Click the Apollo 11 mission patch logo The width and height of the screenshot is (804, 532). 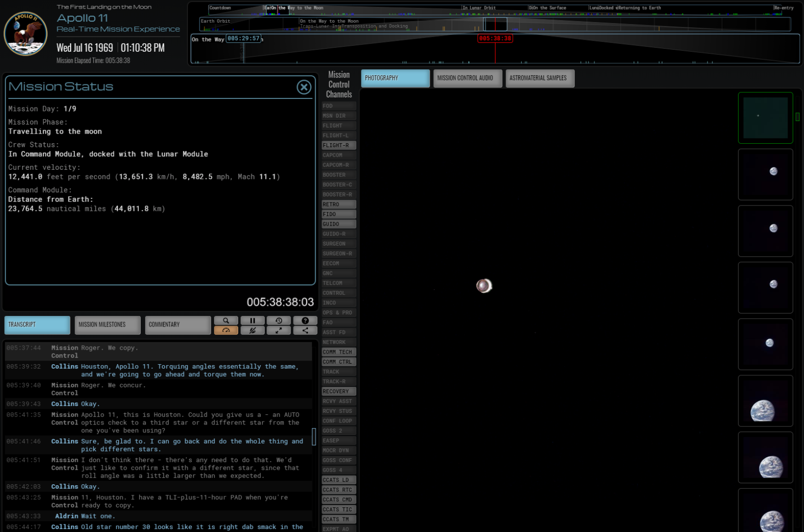[26, 33]
